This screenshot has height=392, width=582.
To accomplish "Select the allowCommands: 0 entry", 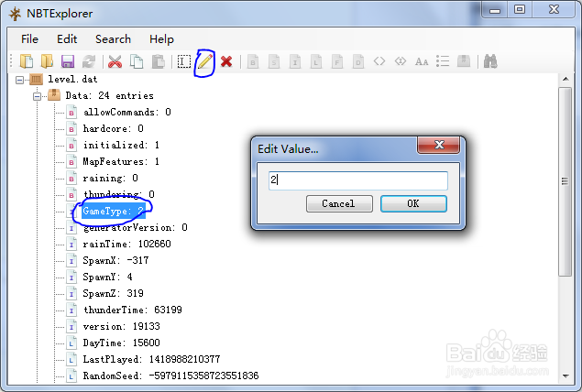I will pyautogui.click(x=127, y=112).
